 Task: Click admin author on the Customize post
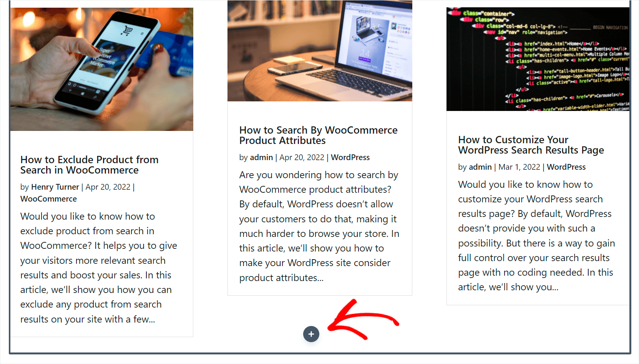[x=480, y=167]
